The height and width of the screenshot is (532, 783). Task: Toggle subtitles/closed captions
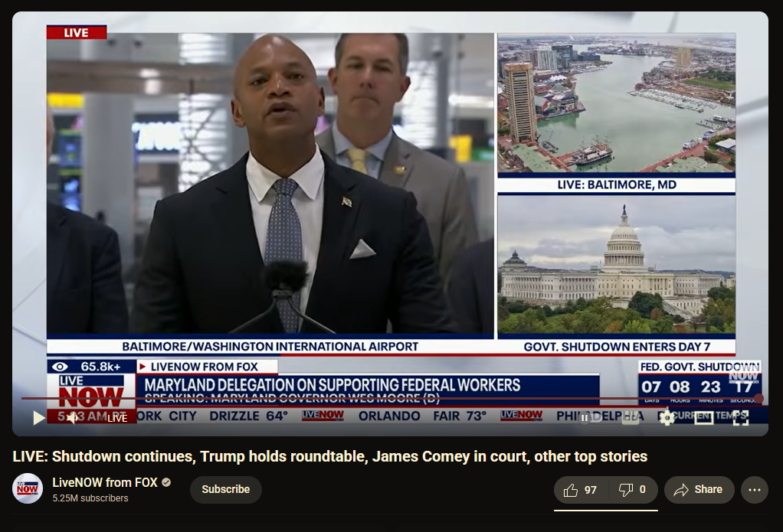pyautogui.click(x=630, y=418)
